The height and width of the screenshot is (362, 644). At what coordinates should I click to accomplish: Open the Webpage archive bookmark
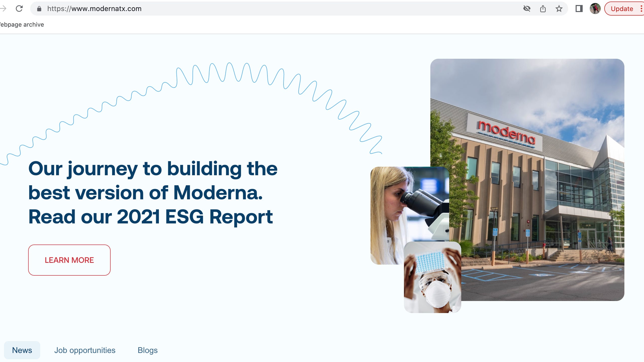[22, 25]
